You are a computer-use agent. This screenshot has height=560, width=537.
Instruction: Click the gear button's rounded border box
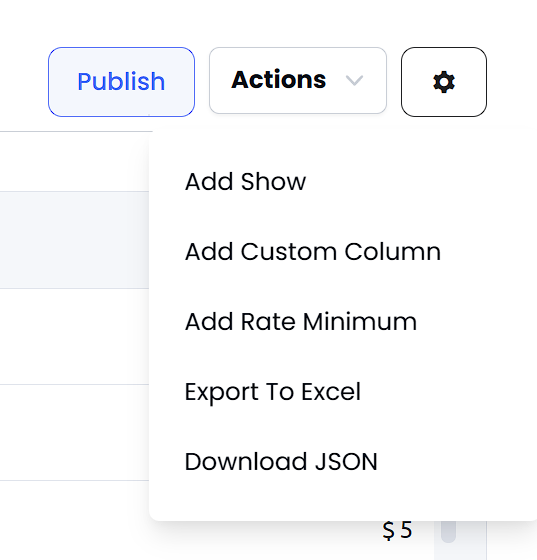coord(444,82)
